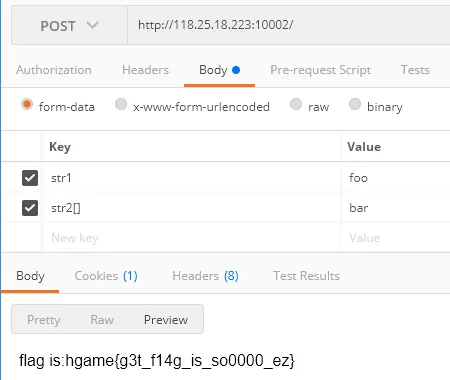Uncheck the str1 row checkbox
The height and width of the screenshot is (380, 450).
(30, 178)
